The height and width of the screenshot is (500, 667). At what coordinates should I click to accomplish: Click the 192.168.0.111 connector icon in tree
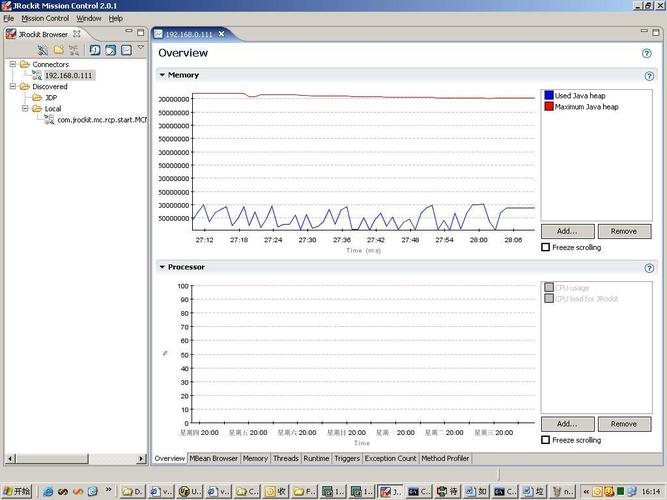pos(37,75)
